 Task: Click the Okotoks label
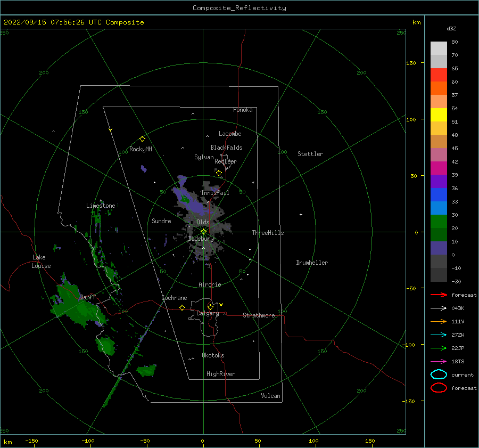coord(213,355)
